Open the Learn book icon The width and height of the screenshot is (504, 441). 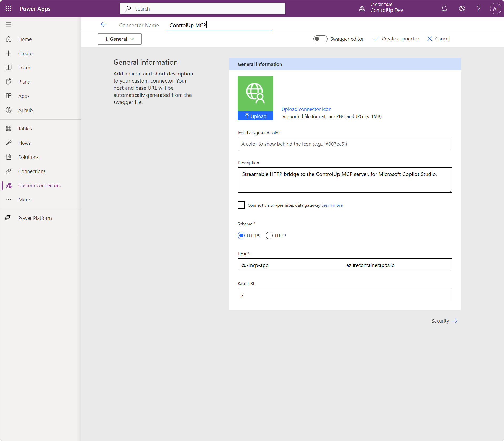click(x=9, y=68)
